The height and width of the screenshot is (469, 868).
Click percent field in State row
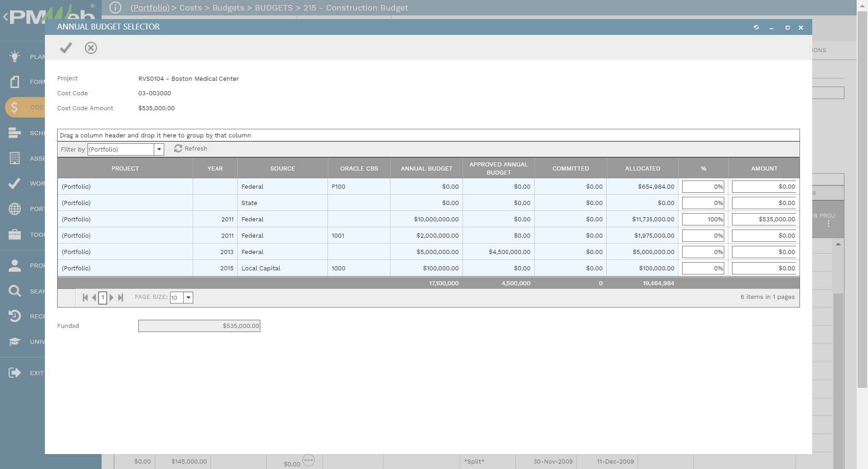click(703, 203)
